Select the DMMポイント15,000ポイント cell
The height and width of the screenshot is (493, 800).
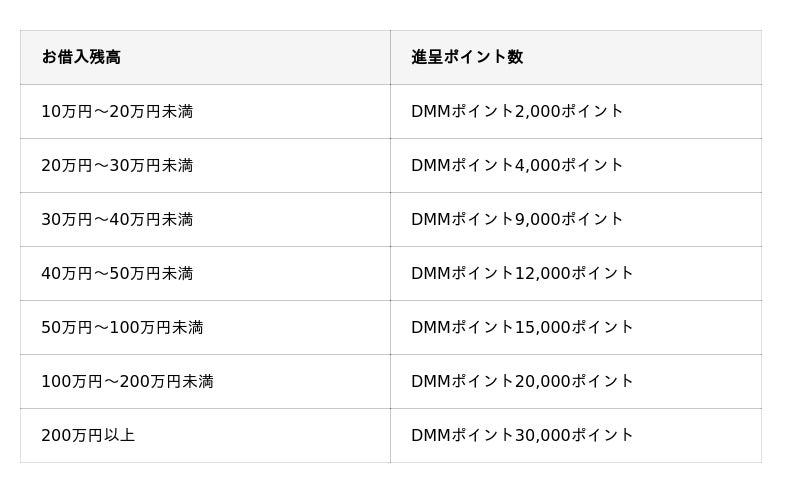point(522,327)
